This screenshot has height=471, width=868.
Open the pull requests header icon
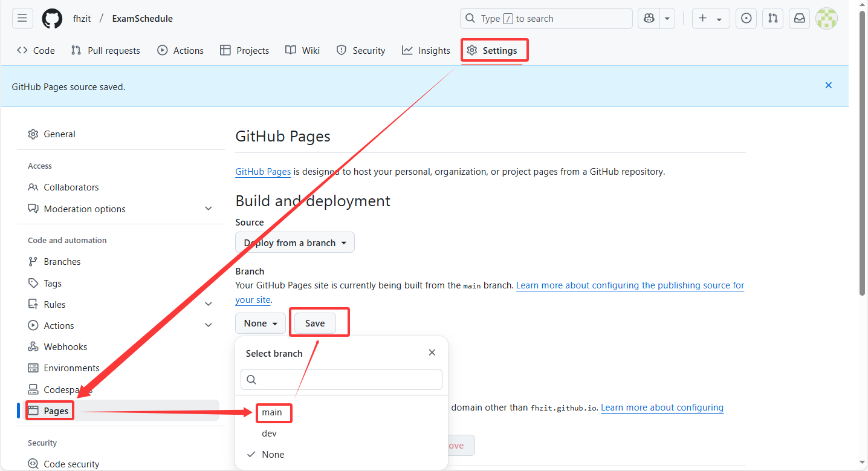773,19
